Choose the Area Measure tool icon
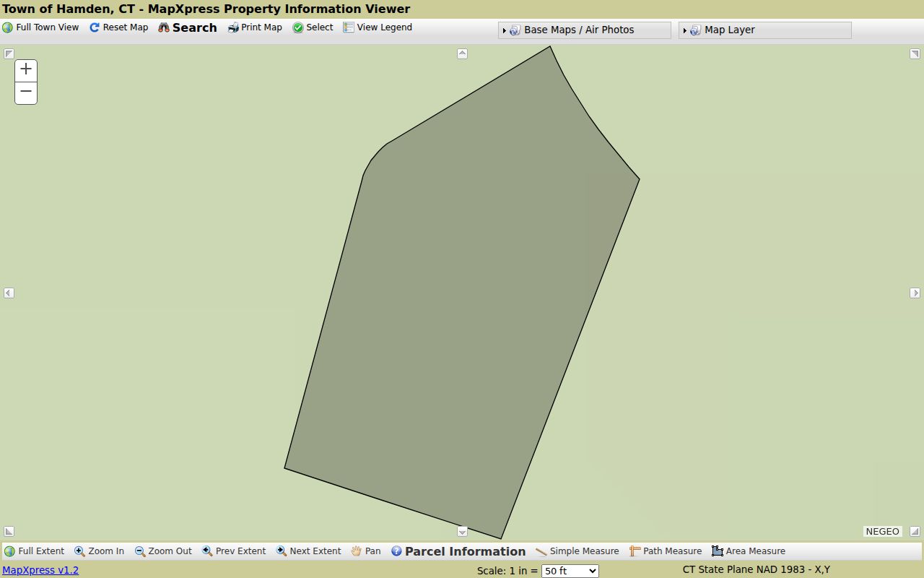924x578 pixels. (718, 551)
